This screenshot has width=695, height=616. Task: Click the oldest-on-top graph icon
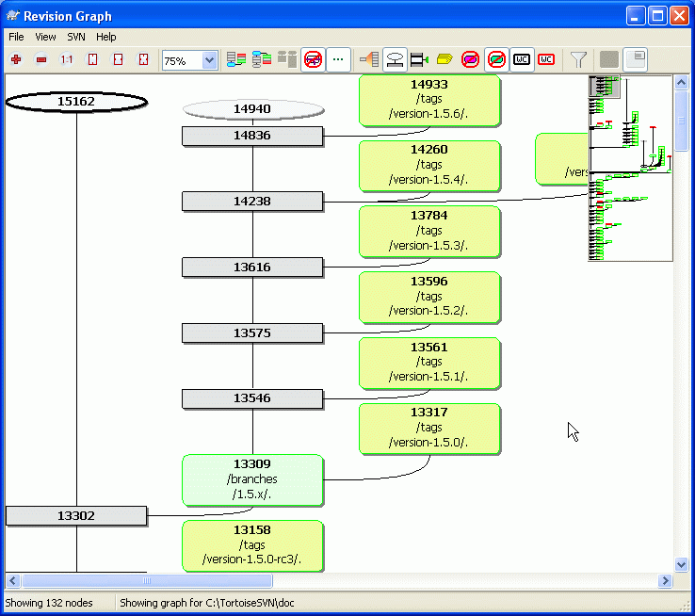click(x=262, y=59)
